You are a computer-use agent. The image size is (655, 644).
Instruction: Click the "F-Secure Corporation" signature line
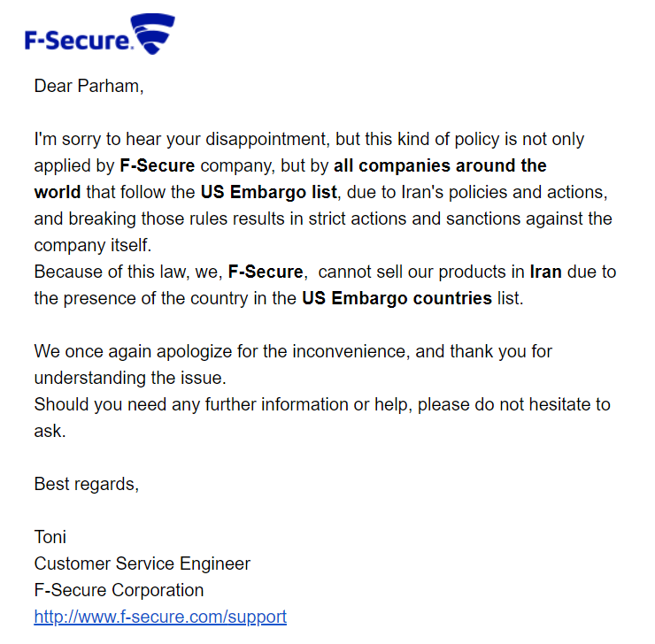click(119, 590)
